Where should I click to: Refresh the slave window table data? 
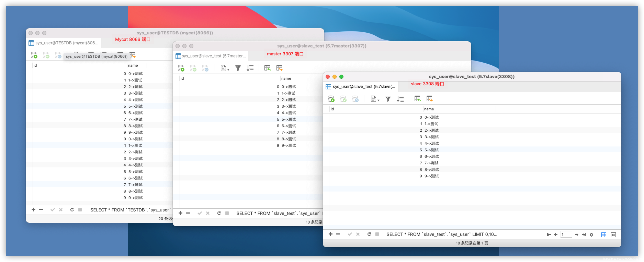coord(369,234)
